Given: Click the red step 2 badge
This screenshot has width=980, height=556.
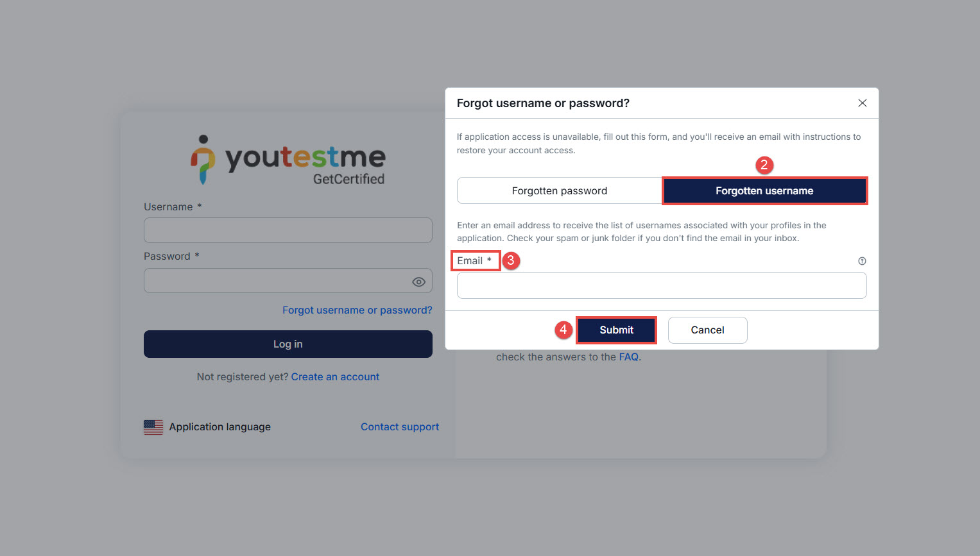Looking at the screenshot, I should point(764,165).
